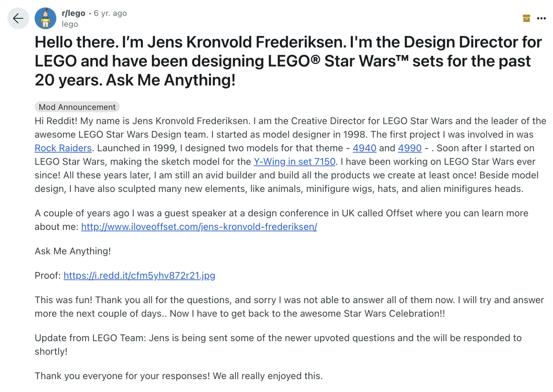This screenshot has width=553, height=392.
Task: Click the 6 yr. ago timestamp
Action: pyautogui.click(x=110, y=13)
